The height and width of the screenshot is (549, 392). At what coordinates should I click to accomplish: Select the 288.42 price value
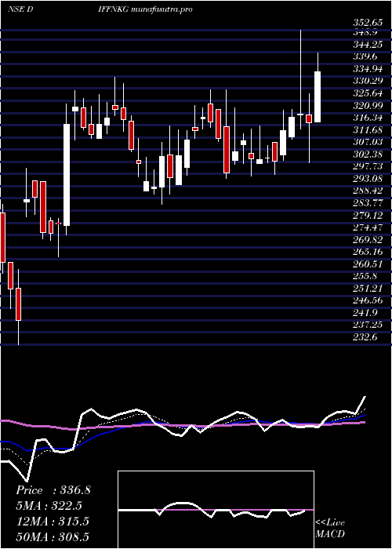coord(368,191)
